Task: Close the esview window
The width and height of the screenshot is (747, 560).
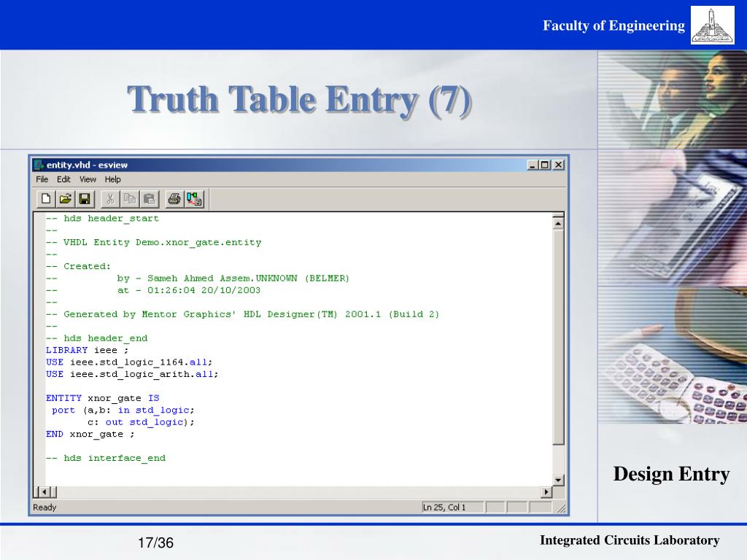Action: point(558,165)
